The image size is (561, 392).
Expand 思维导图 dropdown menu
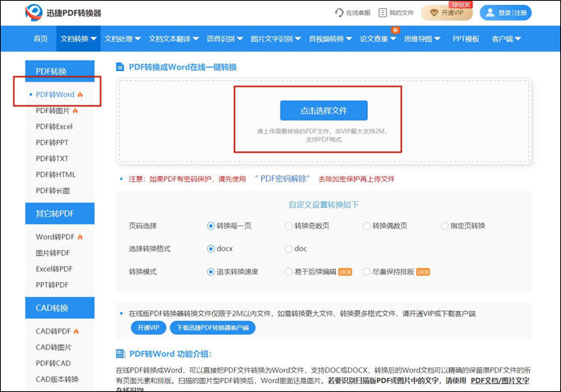click(x=422, y=39)
